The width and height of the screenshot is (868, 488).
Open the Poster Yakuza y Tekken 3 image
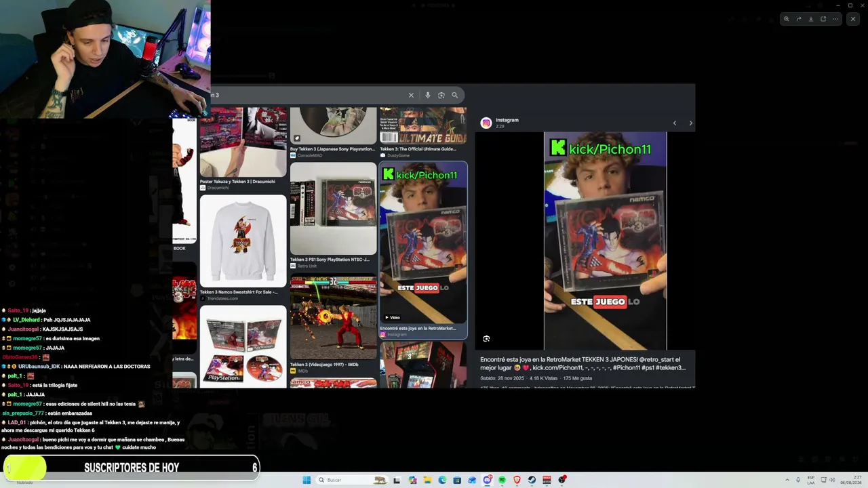coord(243,142)
